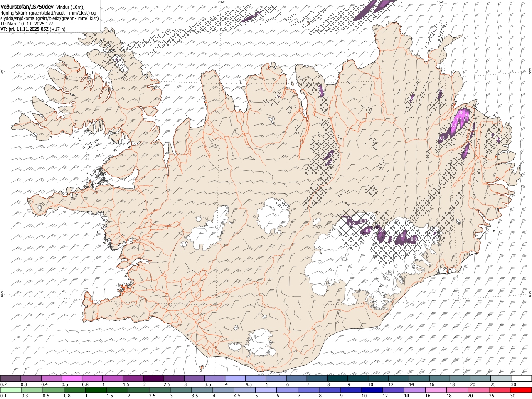Click the slate blue 6–7 snow swatch
532x399 pixels.
click(x=296, y=379)
